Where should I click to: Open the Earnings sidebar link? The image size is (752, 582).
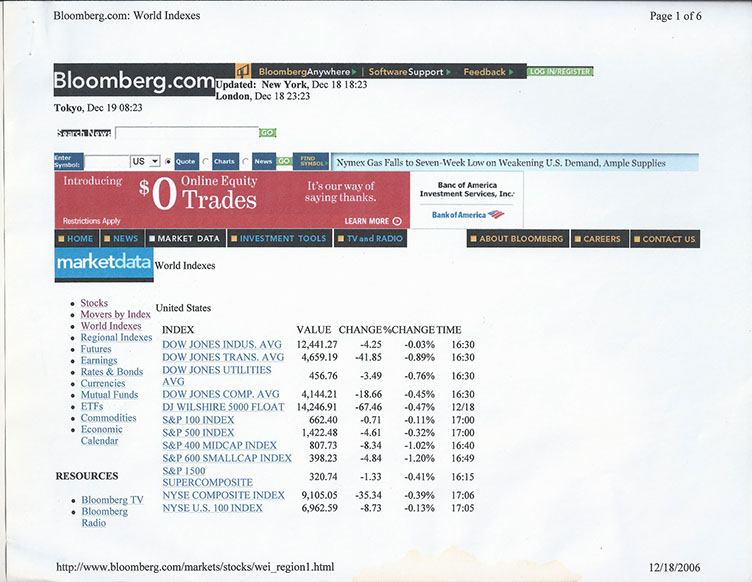[99, 361]
